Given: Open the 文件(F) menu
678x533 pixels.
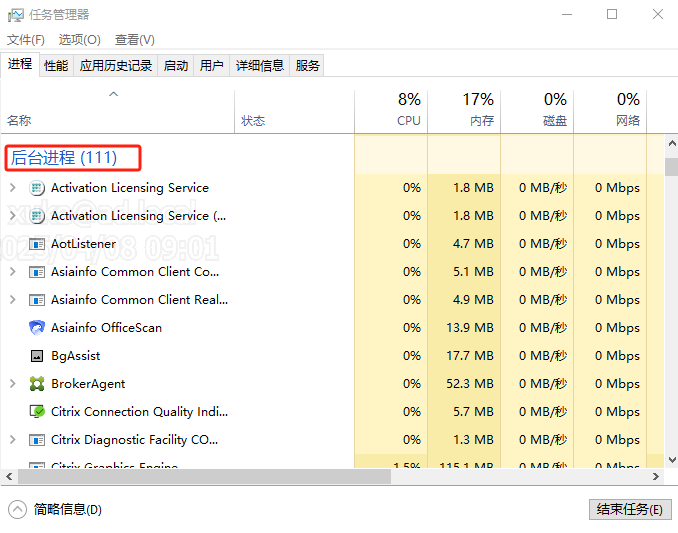Looking at the screenshot, I should pyautogui.click(x=26, y=40).
